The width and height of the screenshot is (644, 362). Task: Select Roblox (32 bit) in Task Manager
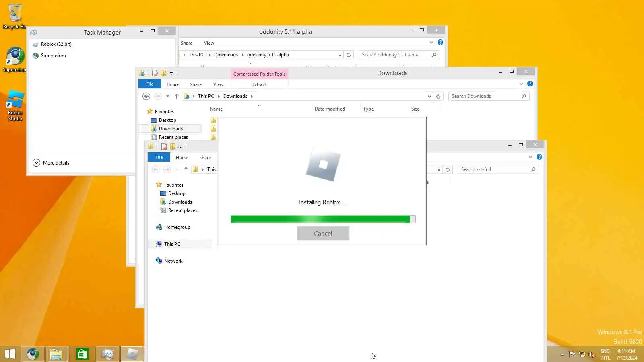tap(56, 44)
